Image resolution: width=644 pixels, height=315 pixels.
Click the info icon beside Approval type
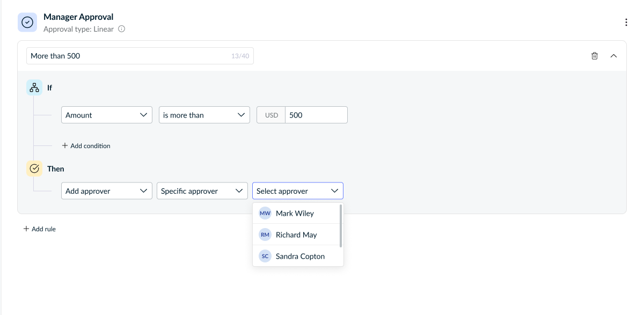pyautogui.click(x=121, y=29)
